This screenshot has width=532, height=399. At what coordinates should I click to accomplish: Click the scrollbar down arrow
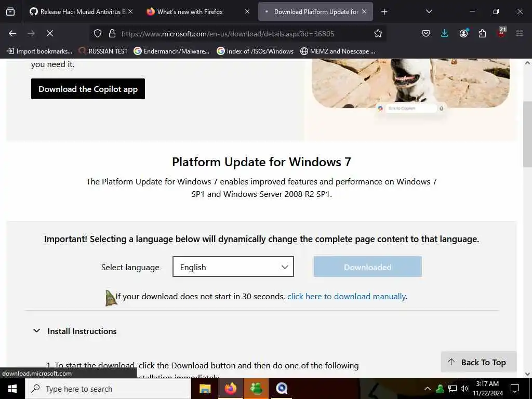click(527, 374)
